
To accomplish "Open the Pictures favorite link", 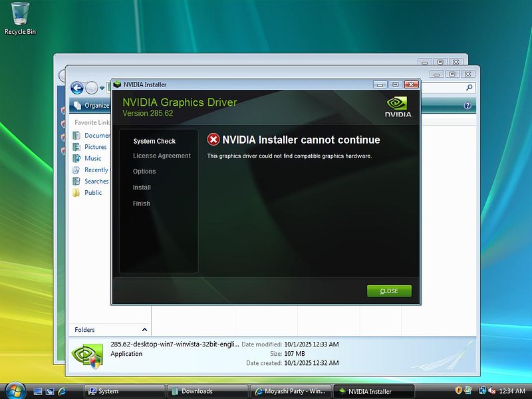I will pyautogui.click(x=95, y=147).
